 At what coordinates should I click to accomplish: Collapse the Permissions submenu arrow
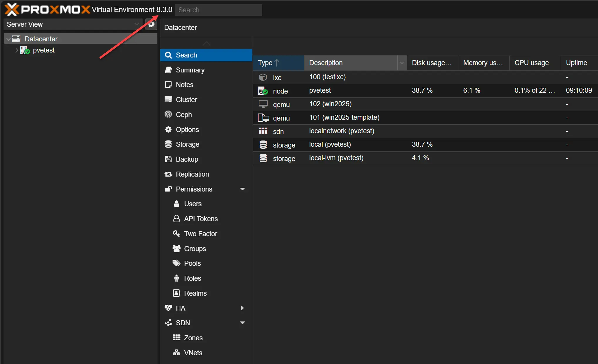[242, 189]
